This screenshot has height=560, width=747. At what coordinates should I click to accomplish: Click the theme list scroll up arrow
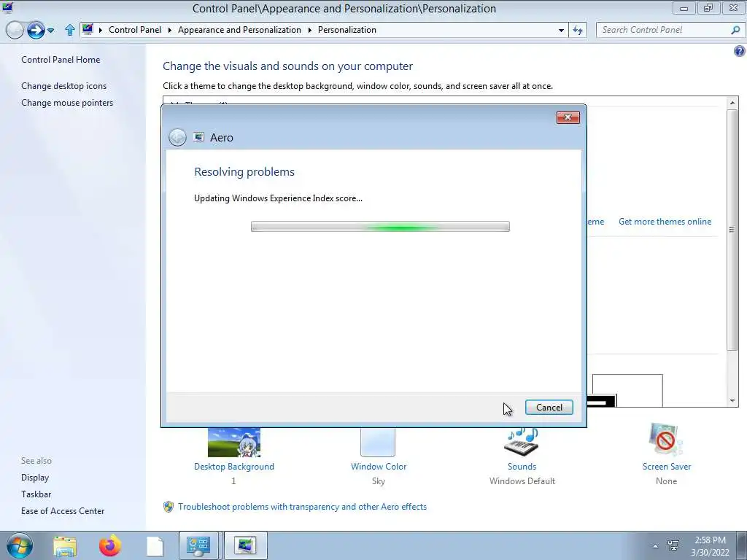pos(732,102)
